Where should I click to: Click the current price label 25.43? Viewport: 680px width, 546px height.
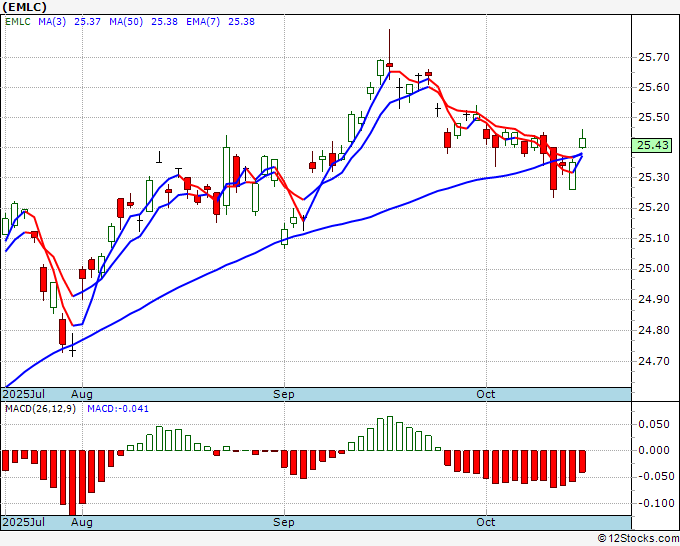coord(653,145)
